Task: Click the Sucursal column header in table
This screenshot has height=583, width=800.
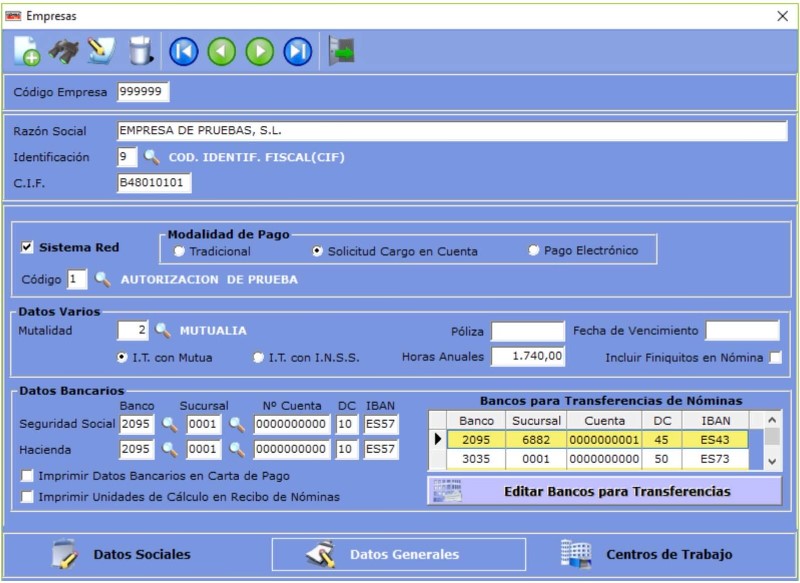Action: pos(536,421)
